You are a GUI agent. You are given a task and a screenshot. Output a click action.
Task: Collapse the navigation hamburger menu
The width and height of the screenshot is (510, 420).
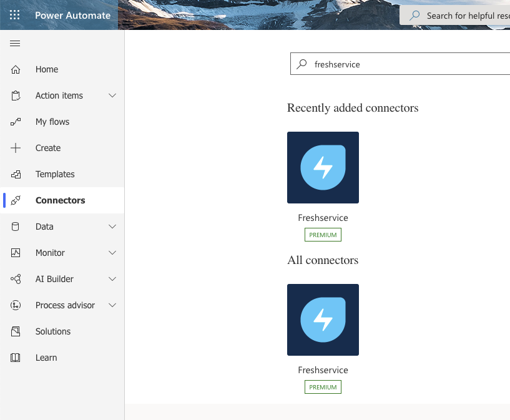point(15,43)
